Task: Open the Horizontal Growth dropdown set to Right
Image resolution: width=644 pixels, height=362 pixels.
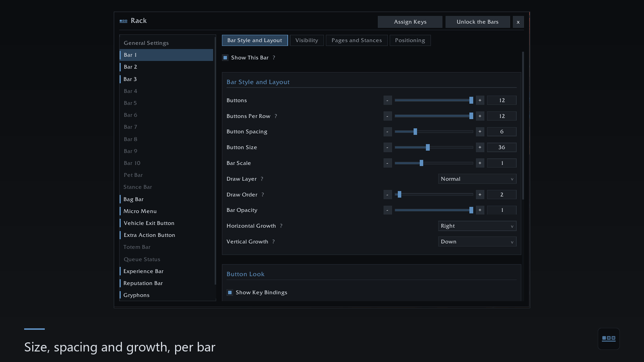Action: [x=477, y=226]
